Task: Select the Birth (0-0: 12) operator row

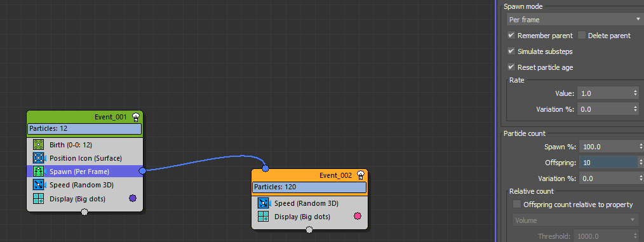Action: pyautogui.click(x=84, y=145)
